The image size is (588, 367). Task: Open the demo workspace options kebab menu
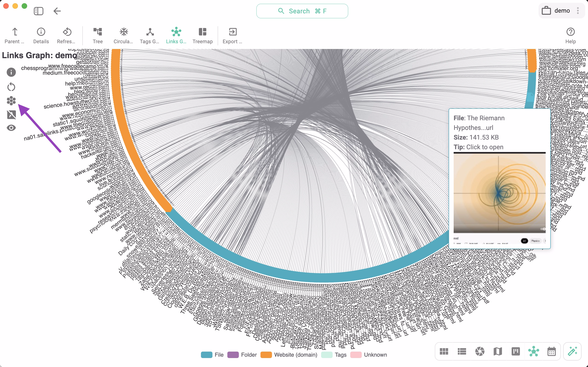coord(578,11)
